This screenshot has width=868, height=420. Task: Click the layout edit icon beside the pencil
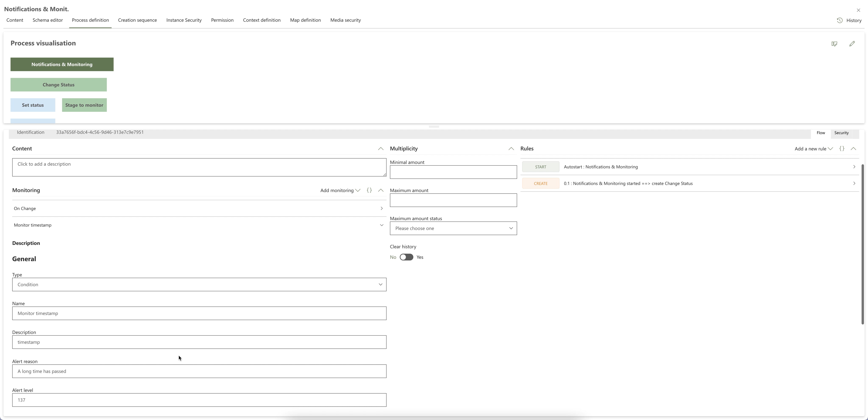click(834, 44)
